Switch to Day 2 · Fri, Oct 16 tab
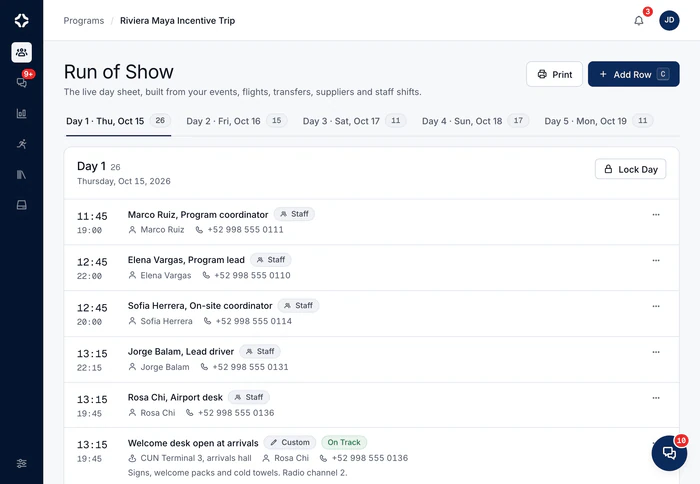The height and width of the screenshot is (484, 700). pyautogui.click(x=237, y=121)
